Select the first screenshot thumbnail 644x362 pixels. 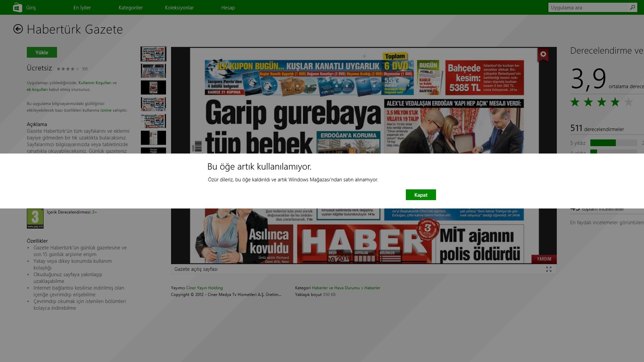(153, 54)
